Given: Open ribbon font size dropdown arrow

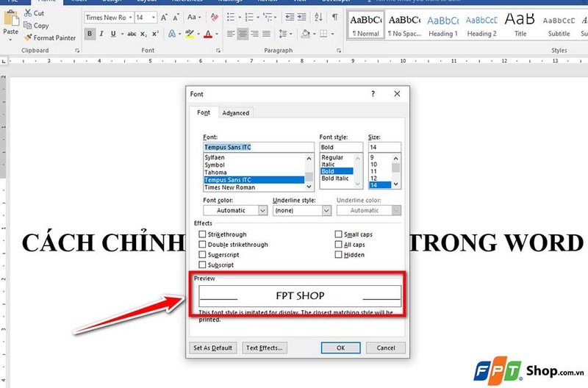Looking at the screenshot, I should (154, 18).
